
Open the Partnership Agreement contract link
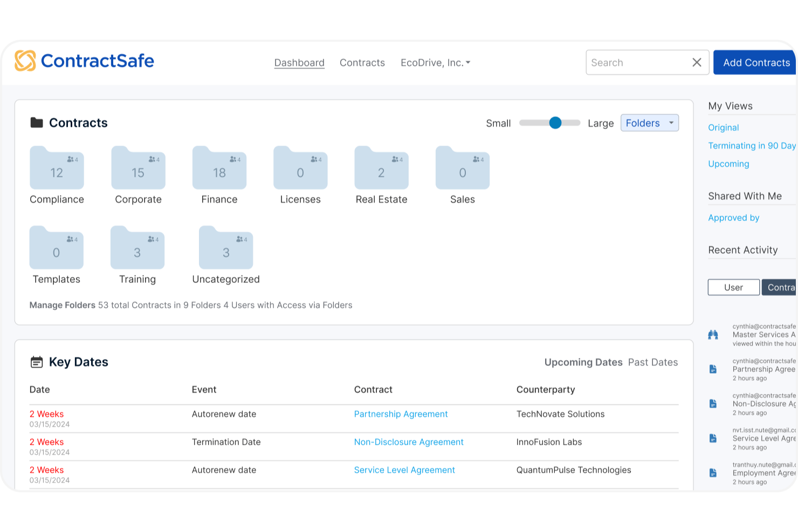pyautogui.click(x=401, y=414)
